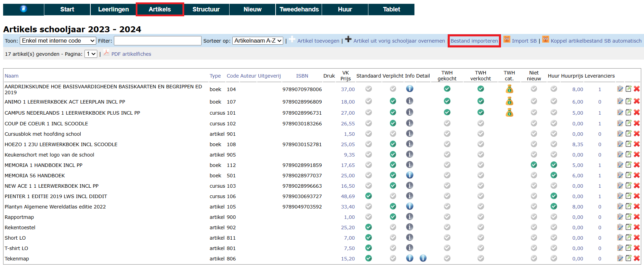The image size is (644, 267).
Task: Open the Sorteer op dropdown
Action: (x=258, y=41)
